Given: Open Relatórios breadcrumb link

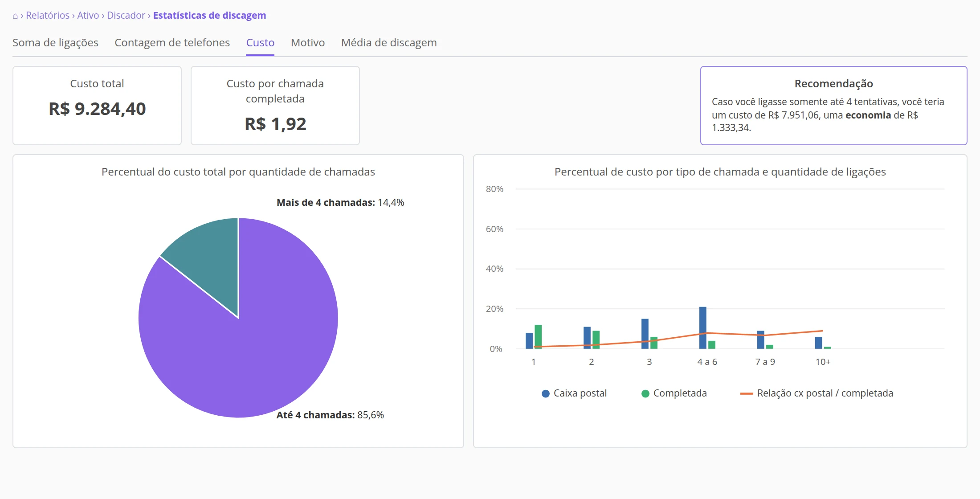Looking at the screenshot, I should pos(48,16).
